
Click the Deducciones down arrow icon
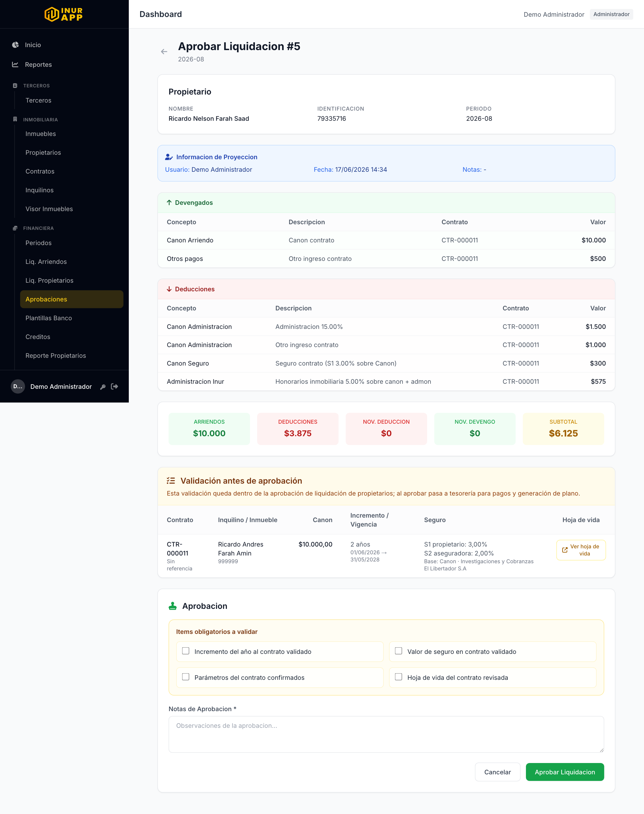169,289
